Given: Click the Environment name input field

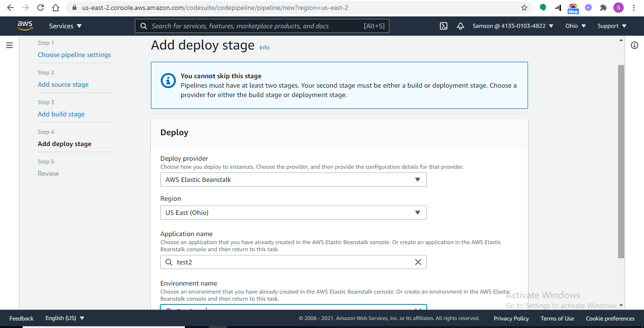Looking at the screenshot, I should pos(292,309).
